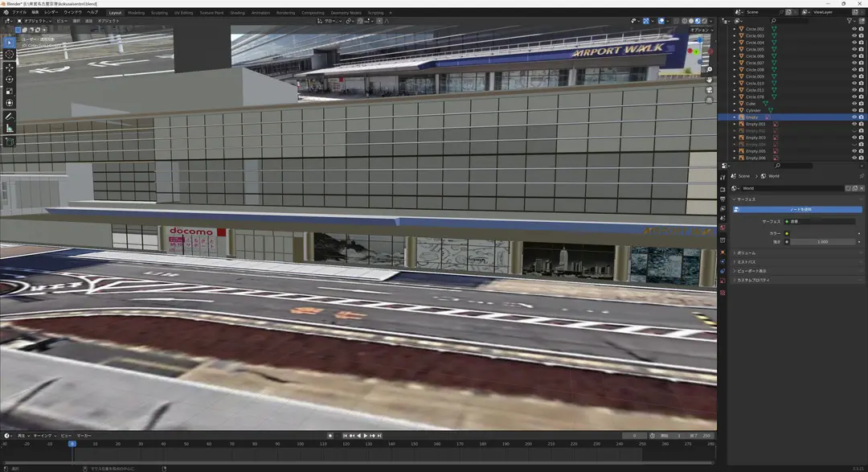Expand the ミストパス panel
The image size is (868, 472).
tap(797, 262)
